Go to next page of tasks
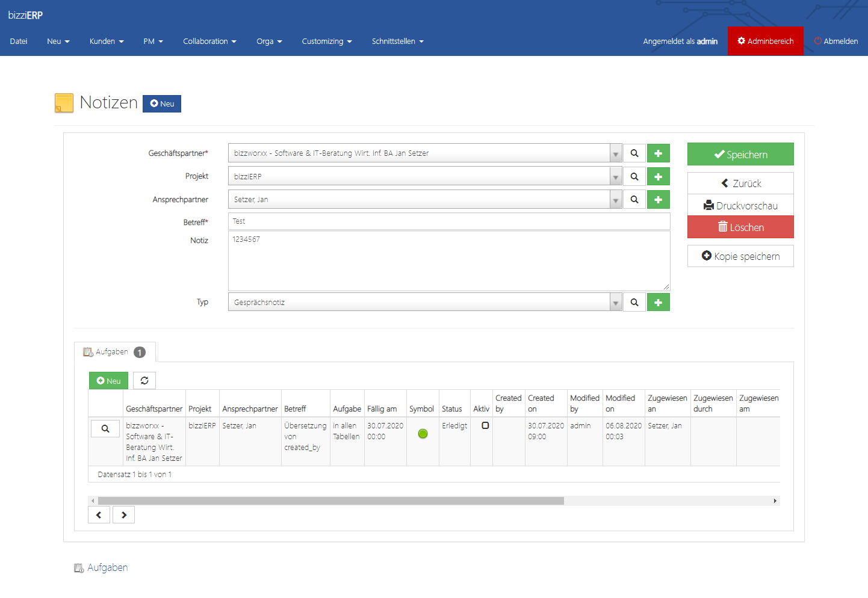 (x=124, y=515)
